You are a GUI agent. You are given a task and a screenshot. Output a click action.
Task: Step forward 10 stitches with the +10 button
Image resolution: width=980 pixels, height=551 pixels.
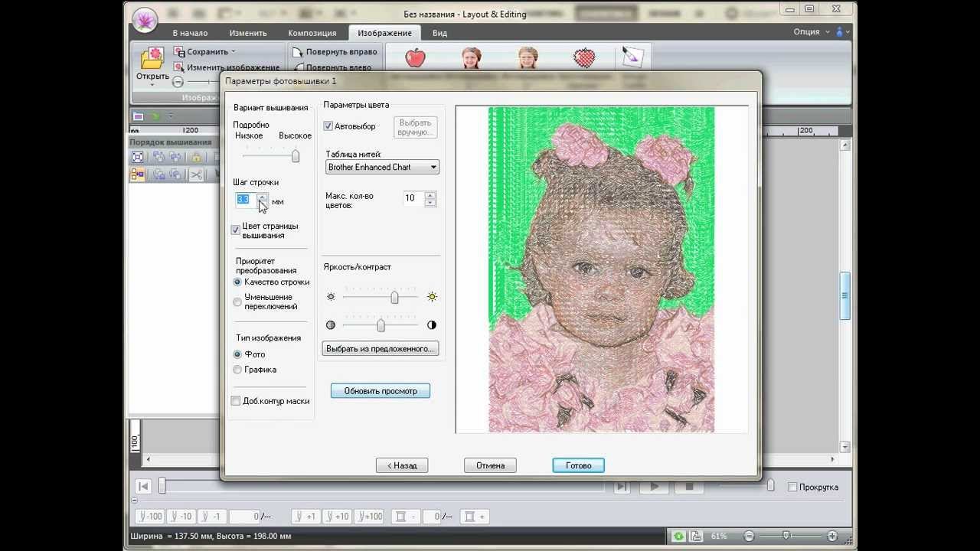337,517
